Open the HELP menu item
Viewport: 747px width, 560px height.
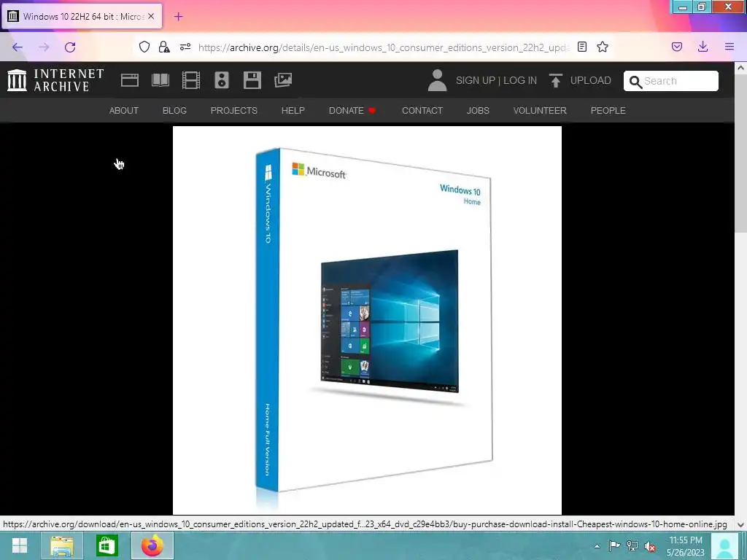pyautogui.click(x=293, y=111)
